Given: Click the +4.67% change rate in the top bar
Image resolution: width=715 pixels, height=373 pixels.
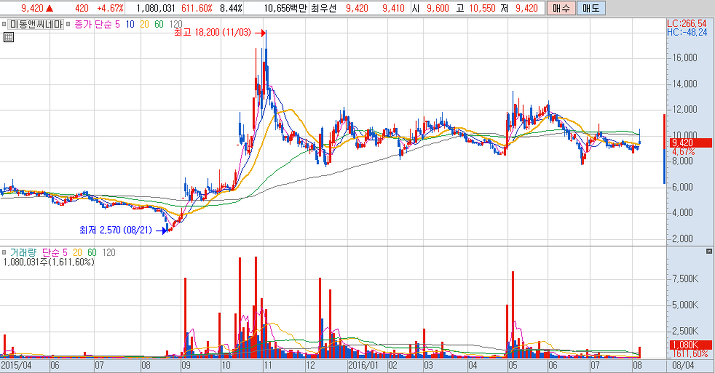Looking at the screenshot, I should [110, 8].
